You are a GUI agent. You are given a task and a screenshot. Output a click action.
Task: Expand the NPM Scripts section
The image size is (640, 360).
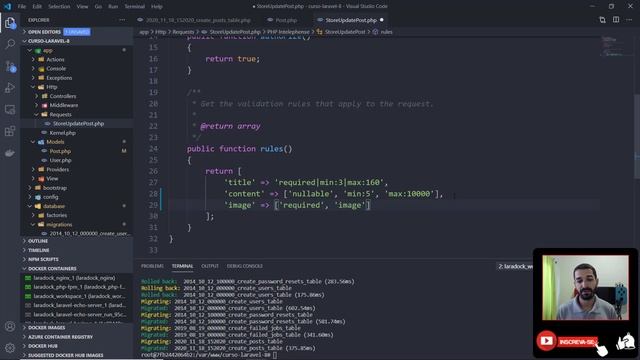[77, 260]
